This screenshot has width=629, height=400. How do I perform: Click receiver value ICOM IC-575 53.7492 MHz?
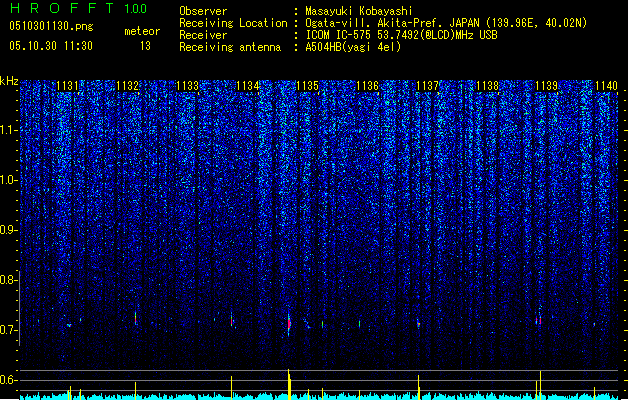coord(401,35)
